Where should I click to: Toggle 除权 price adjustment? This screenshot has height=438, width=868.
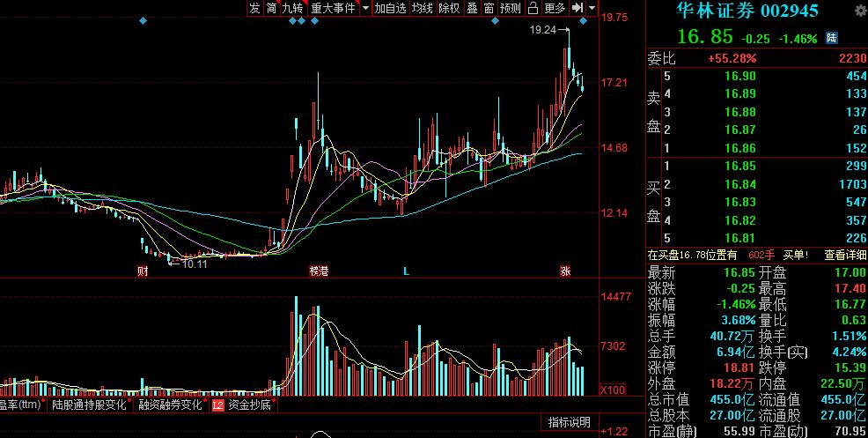pos(449,8)
